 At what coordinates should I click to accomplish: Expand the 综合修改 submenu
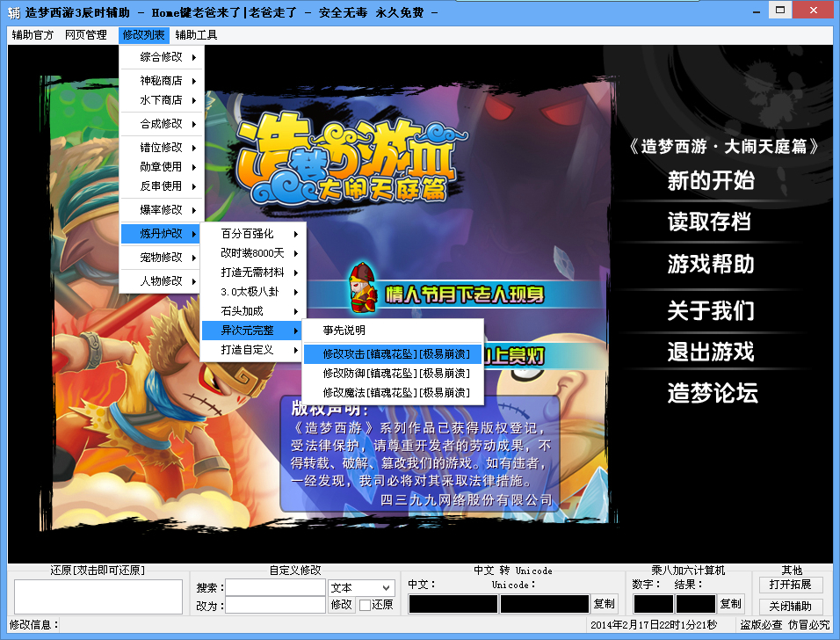pos(162,57)
